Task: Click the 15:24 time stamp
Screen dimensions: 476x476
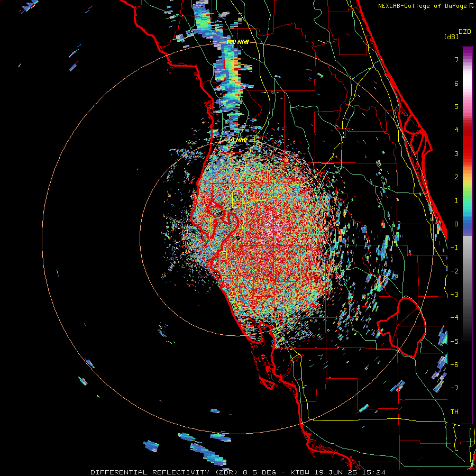Action: (374, 472)
